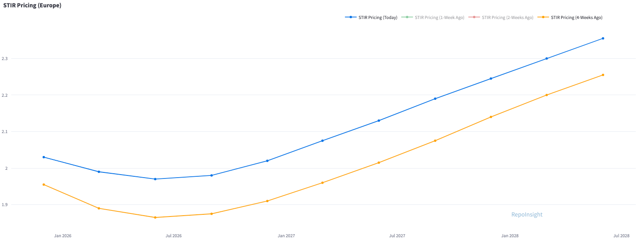Enable the STIR Pricing (2-Weeks Ago) series
The width and height of the screenshot is (644, 242).
[501, 17]
